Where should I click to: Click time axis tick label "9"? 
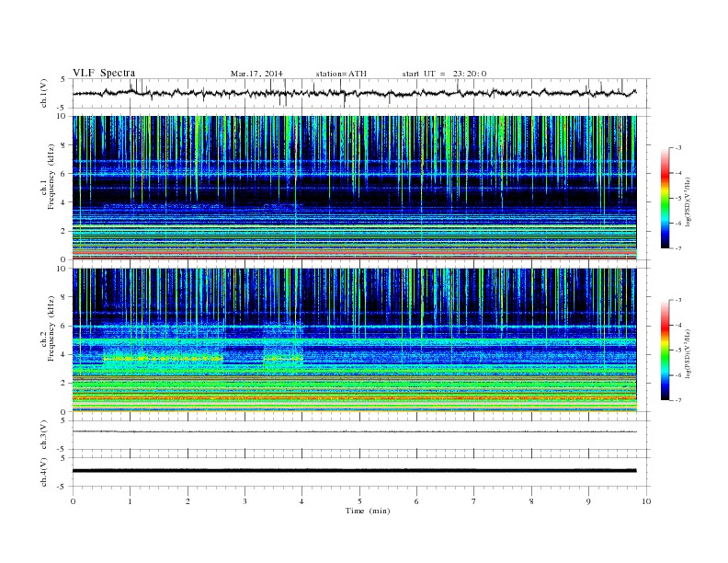tap(588, 501)
